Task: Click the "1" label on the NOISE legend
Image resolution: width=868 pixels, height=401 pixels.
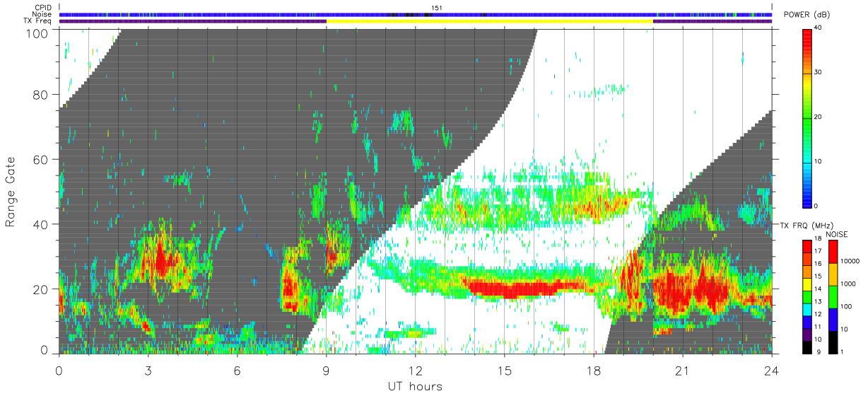Action: tap(842, 351)
